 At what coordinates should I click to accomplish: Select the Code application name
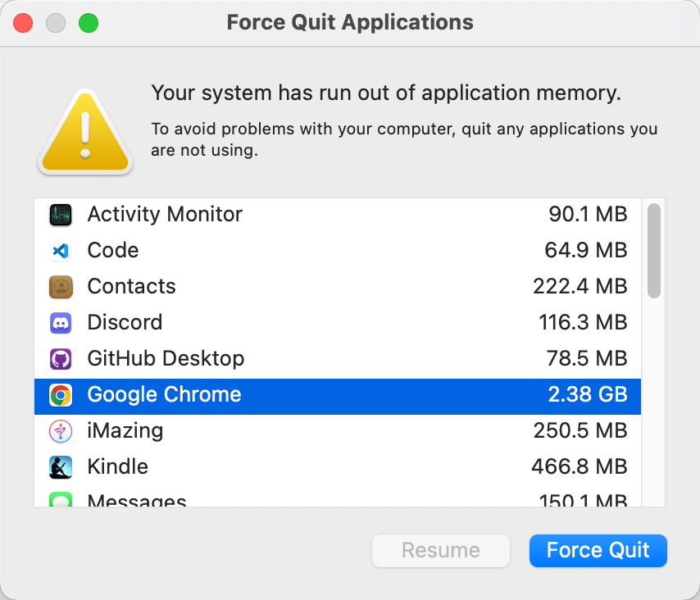113,251
